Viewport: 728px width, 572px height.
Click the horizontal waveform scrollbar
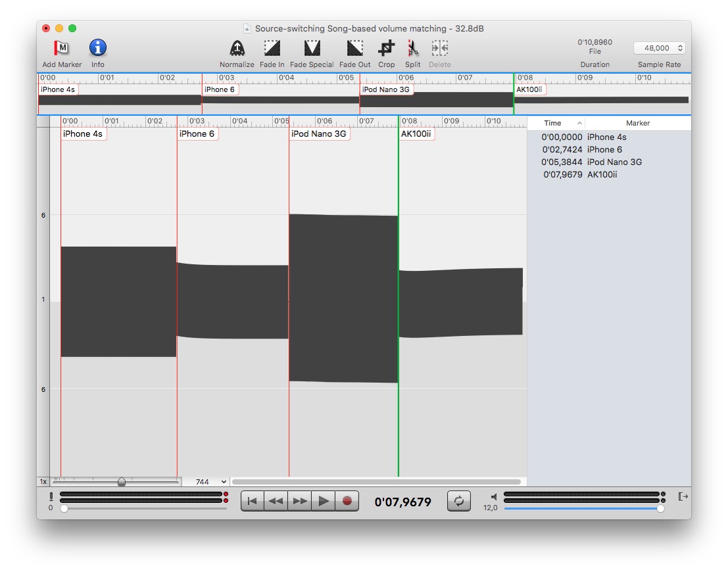[x=376, y=481]
